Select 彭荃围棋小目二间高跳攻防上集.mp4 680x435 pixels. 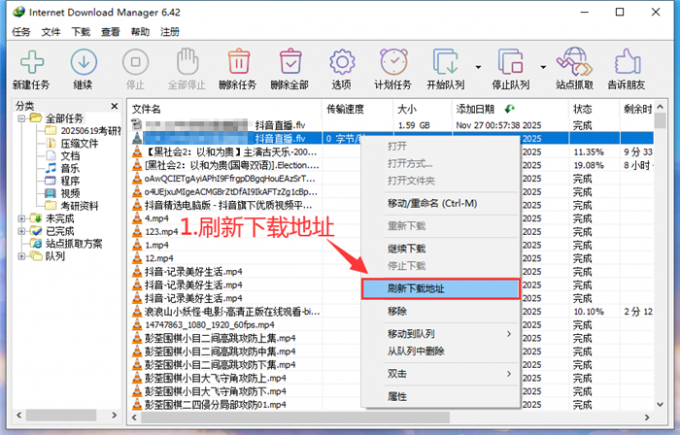220,338
